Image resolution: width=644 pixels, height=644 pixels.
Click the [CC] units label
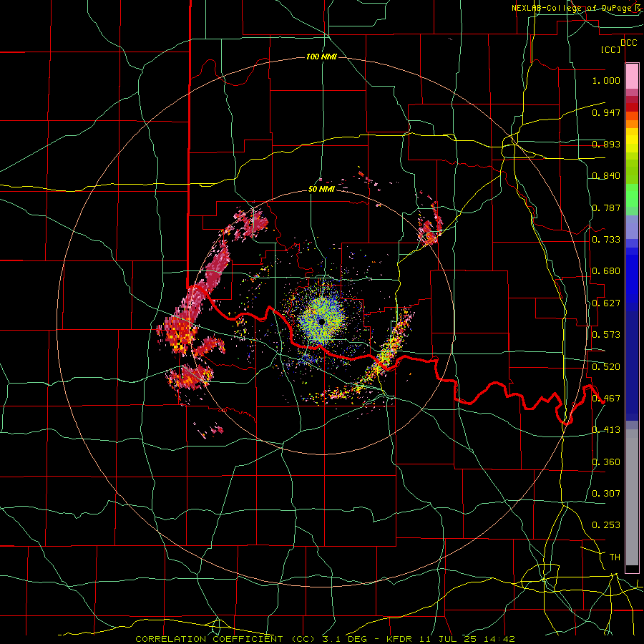coord(611,50)
